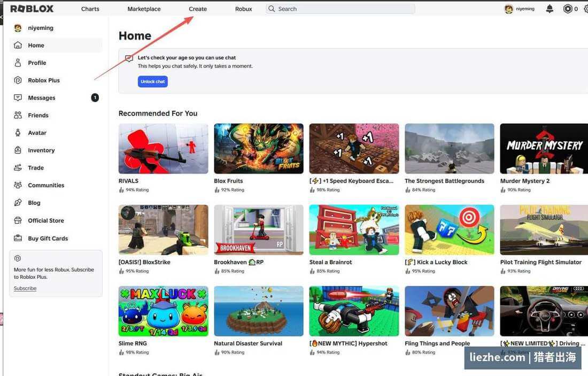Click the niyeming username in the sidebar
588x376 pixels.
(x=41, y=28)
